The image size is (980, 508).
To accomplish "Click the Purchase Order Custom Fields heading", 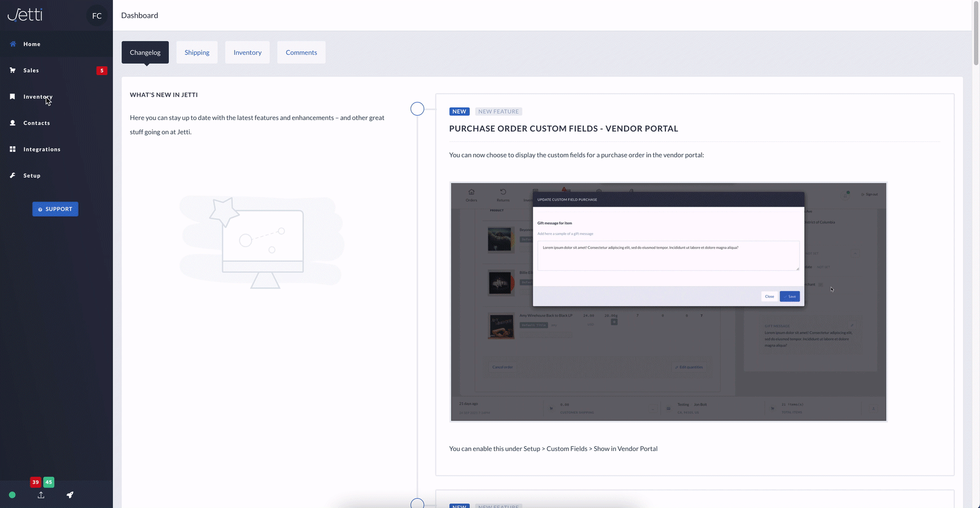I will point(563,128).
